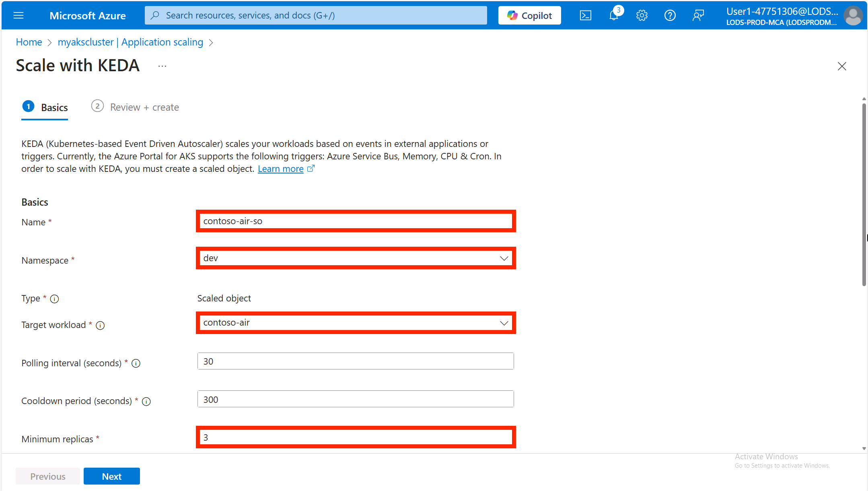Click the Next button

pyautogui.click(x=112, y=476)
